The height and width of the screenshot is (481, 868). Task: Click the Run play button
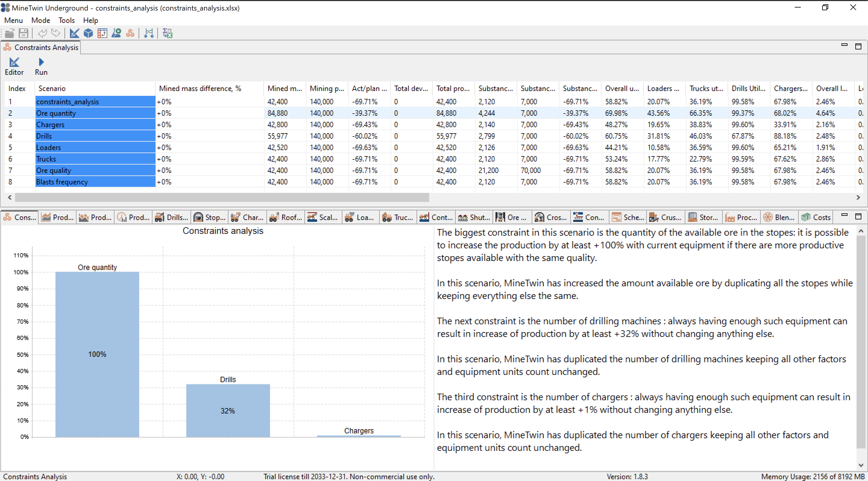(x=41, y=66)
